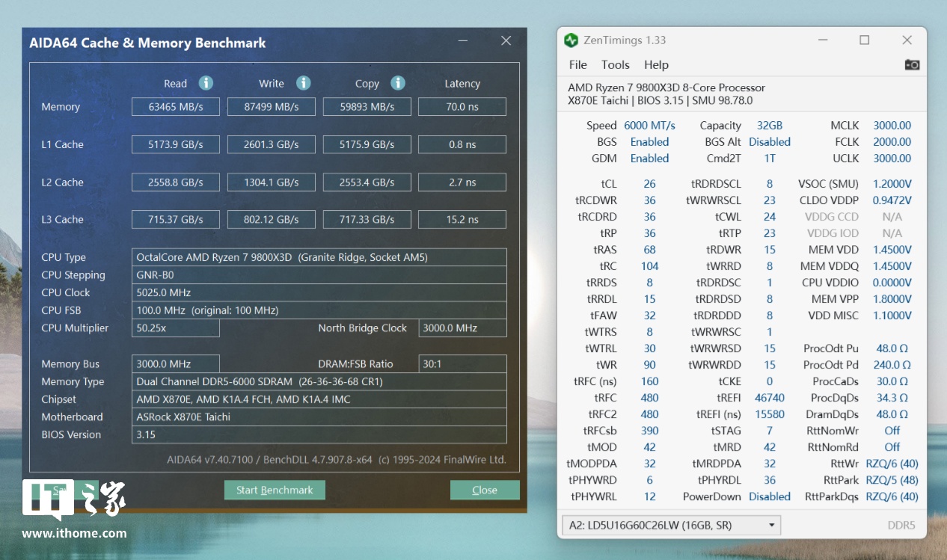Viewport: 947px width, 560px height.
Task: Click the info icon next to Read
Action: click(x=206, y=83)
